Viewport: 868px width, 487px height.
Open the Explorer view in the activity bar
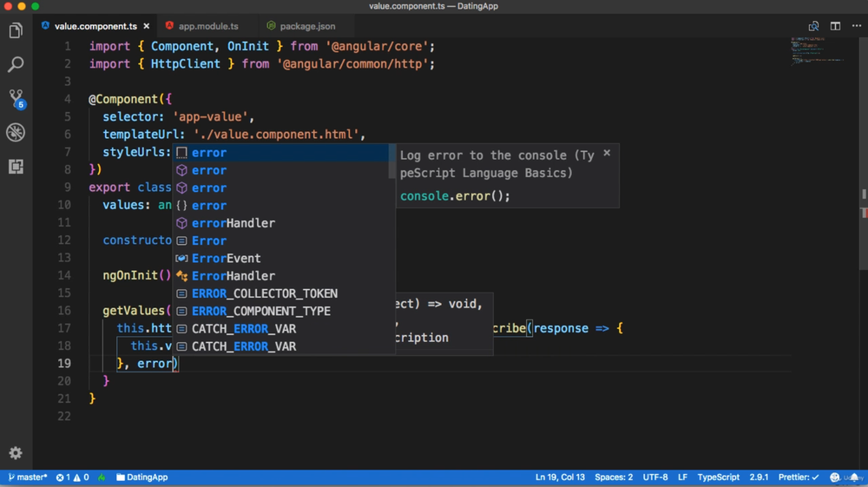coord(16,30)
